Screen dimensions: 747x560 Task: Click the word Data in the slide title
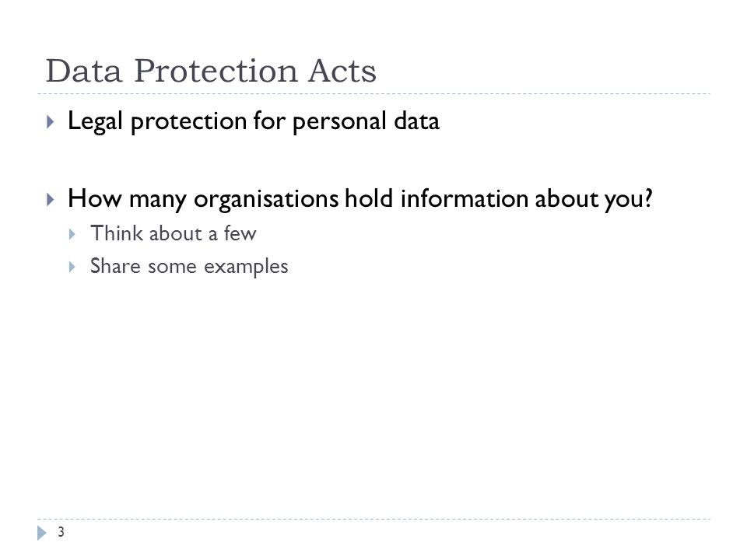[84, 71]
